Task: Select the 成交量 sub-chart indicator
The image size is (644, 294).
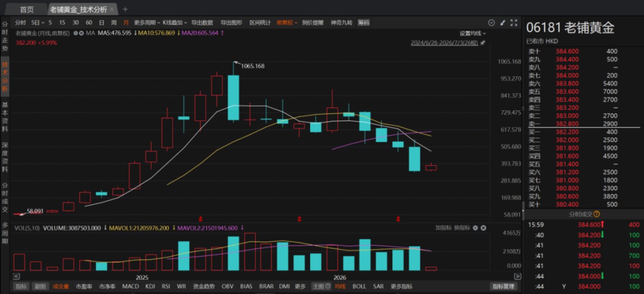Action: 61,286
